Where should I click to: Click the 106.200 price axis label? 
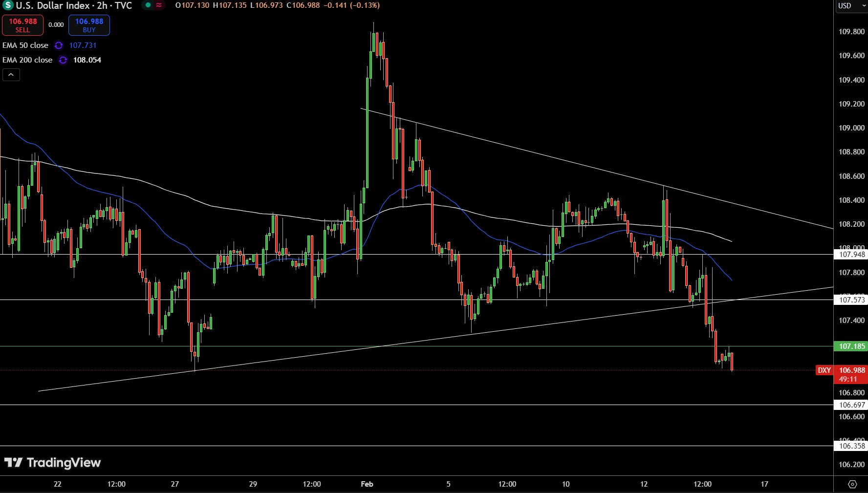[851, 465]
